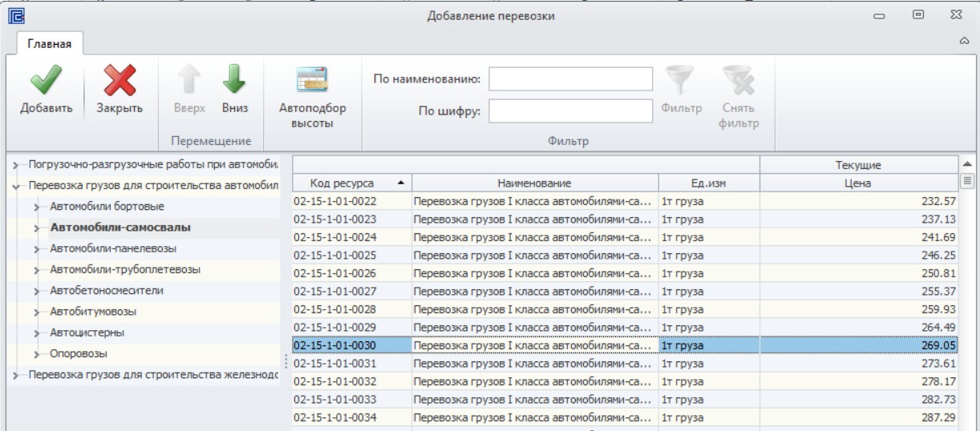The image size is (980, 431).
Task: Click the application logo in title bar
Action: tap(16, 15)
